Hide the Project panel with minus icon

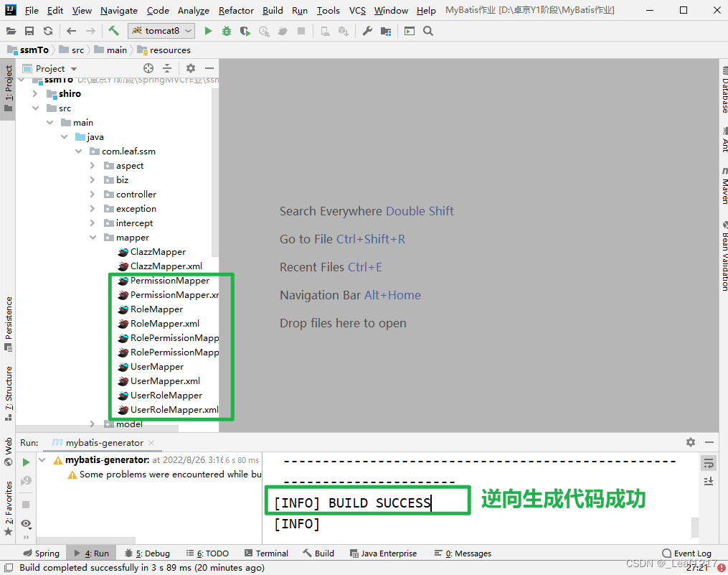point(209,68)
